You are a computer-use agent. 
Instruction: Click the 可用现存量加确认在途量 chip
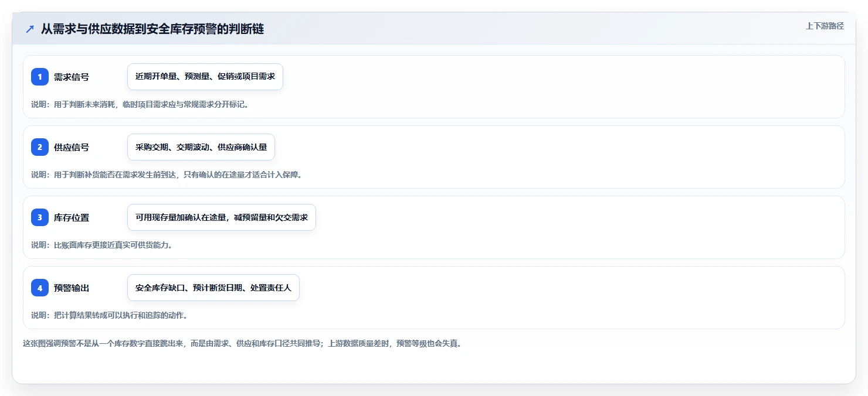[x=222, y=217]
